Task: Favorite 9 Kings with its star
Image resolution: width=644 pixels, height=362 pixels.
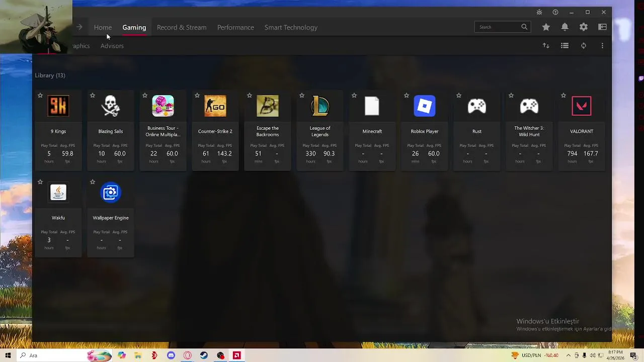Action: [x=40, y=96]
